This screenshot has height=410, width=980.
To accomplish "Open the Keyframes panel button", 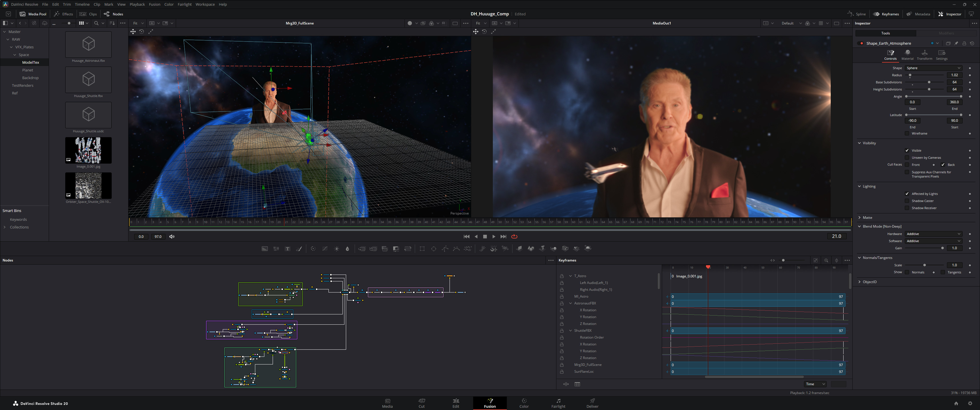I will (886, 14).
